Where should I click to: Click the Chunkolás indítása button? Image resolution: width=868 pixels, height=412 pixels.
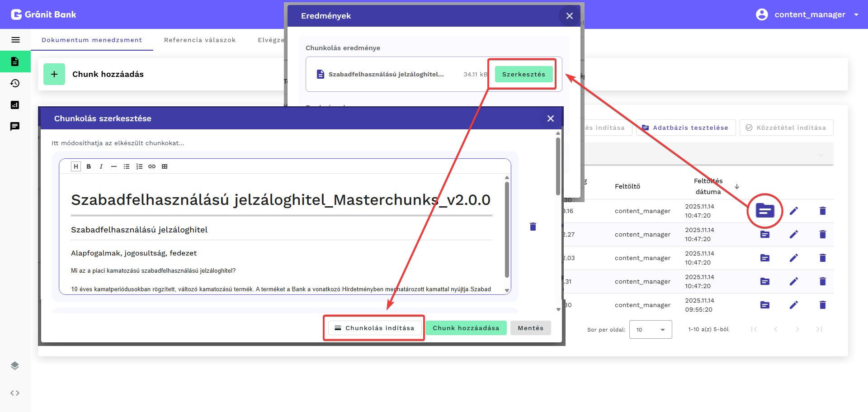pos(374,328)
